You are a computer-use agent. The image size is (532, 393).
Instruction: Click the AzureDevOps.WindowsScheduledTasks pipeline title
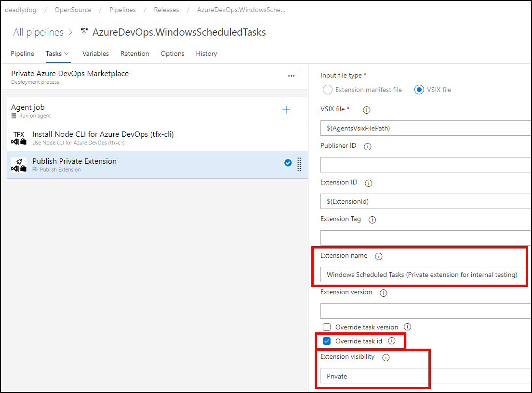[x=179, y=32]
